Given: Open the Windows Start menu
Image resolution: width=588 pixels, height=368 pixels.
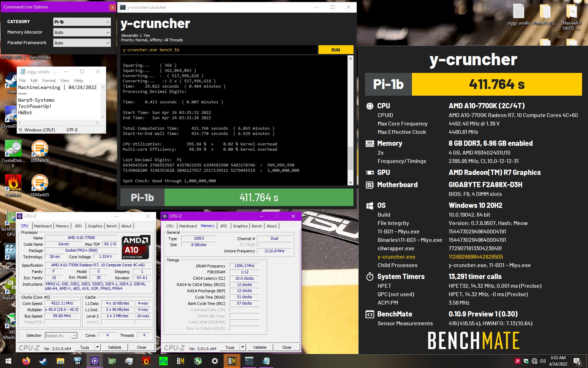Looking at the screenshot, I should [x=8, y=361].
